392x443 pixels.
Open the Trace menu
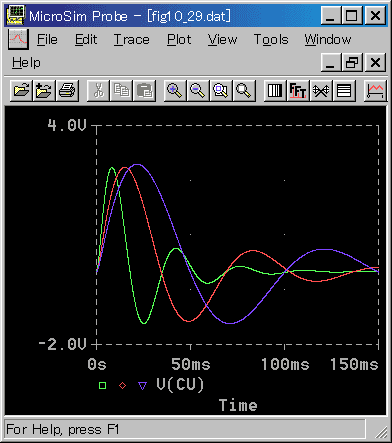pyautogui.click(x=132, y=40)
